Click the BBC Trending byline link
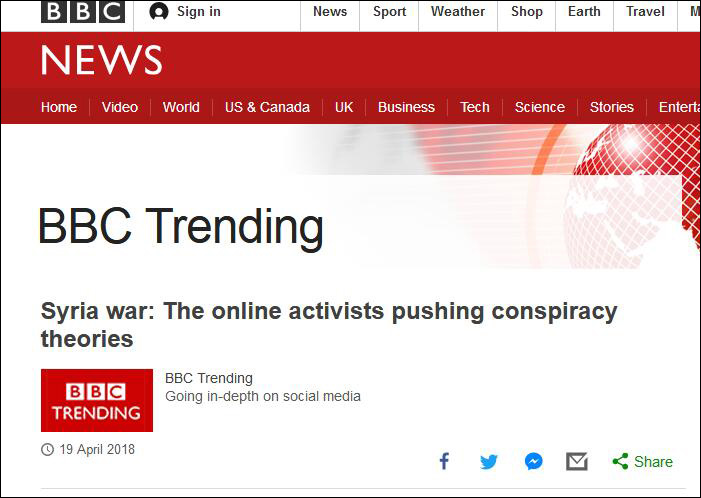Screen dimensions: 701x498 pos(209,378)
